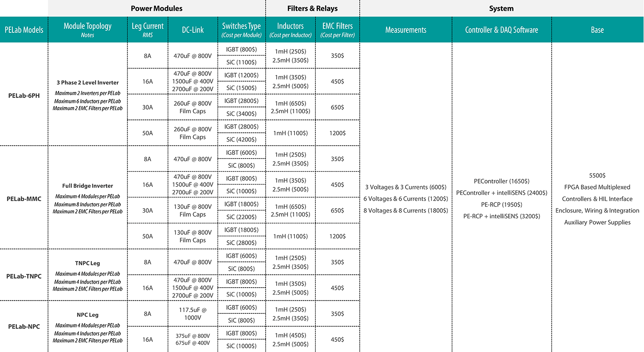
Task: Select the DC-Link column header
Action: pyautogui.click(x=193, y=30)
